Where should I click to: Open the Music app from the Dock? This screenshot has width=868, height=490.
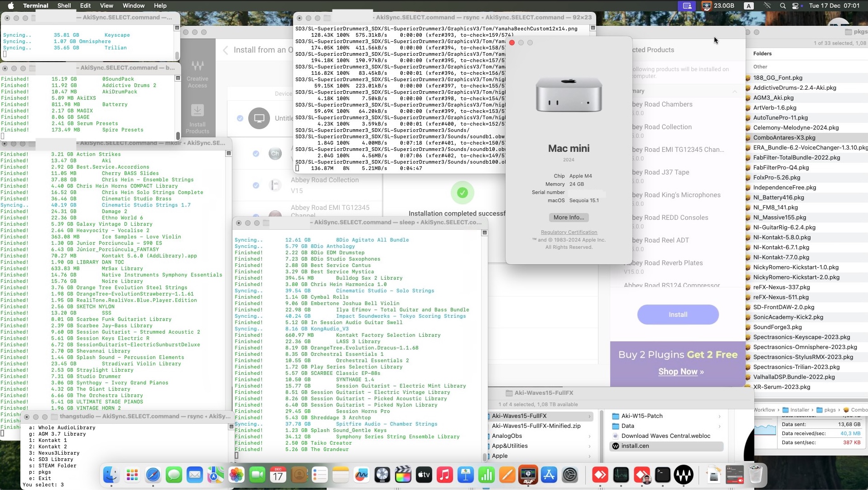click(445, 475)
